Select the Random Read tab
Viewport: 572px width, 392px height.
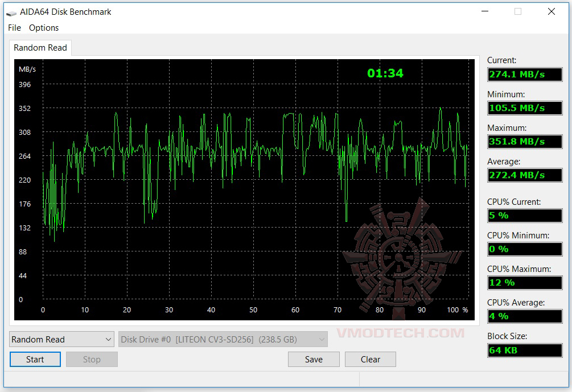point(40,48)
